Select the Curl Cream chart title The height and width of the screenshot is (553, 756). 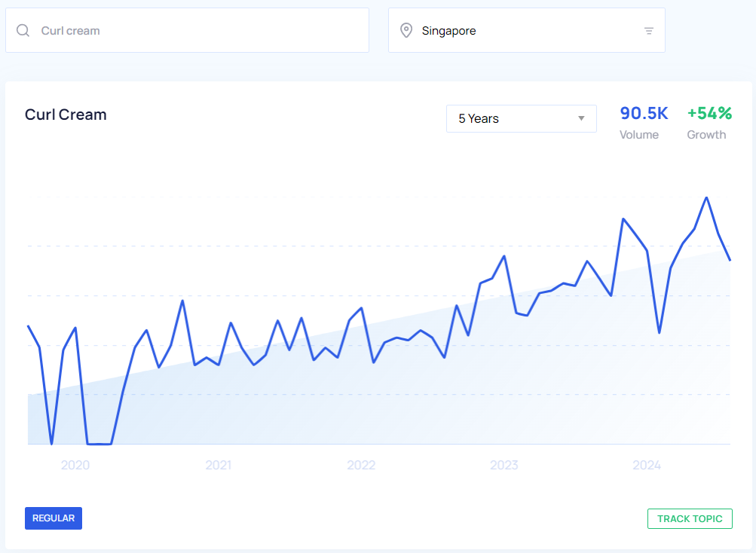point(66,115)
